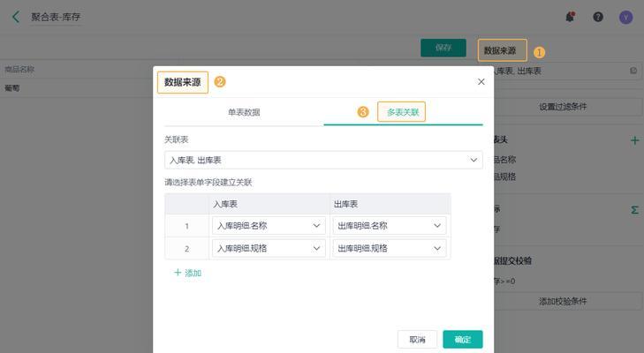Open the help question mark icon
The image size is (644, 353).
(x=598, y=17)
